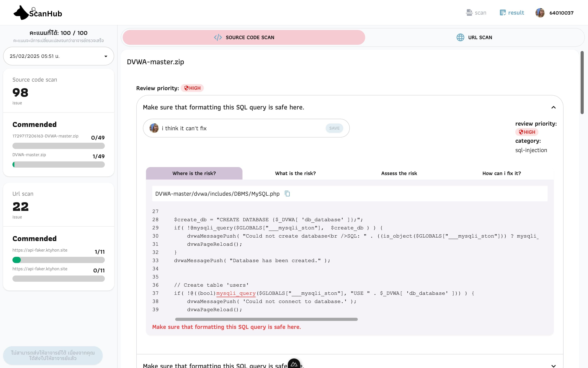Click the mysqli_query underlined code link
Image resolution: width=588 pixels, height=368 pixels.
click(x=236, y=293)
